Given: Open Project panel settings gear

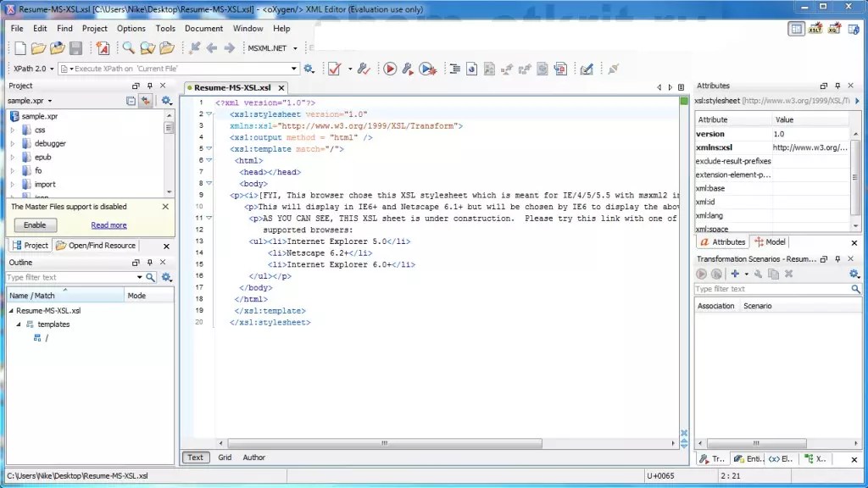Looking at the screenshot, I should (x=166, y=101).
